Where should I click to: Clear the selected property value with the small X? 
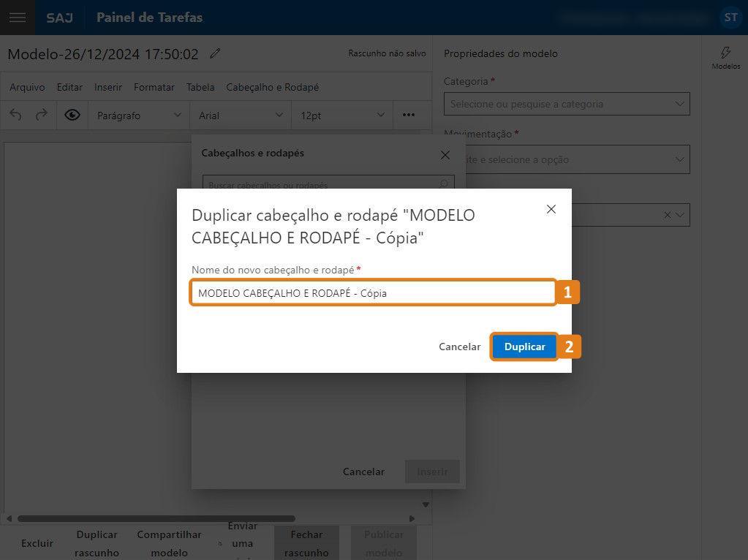click(666, 215)
